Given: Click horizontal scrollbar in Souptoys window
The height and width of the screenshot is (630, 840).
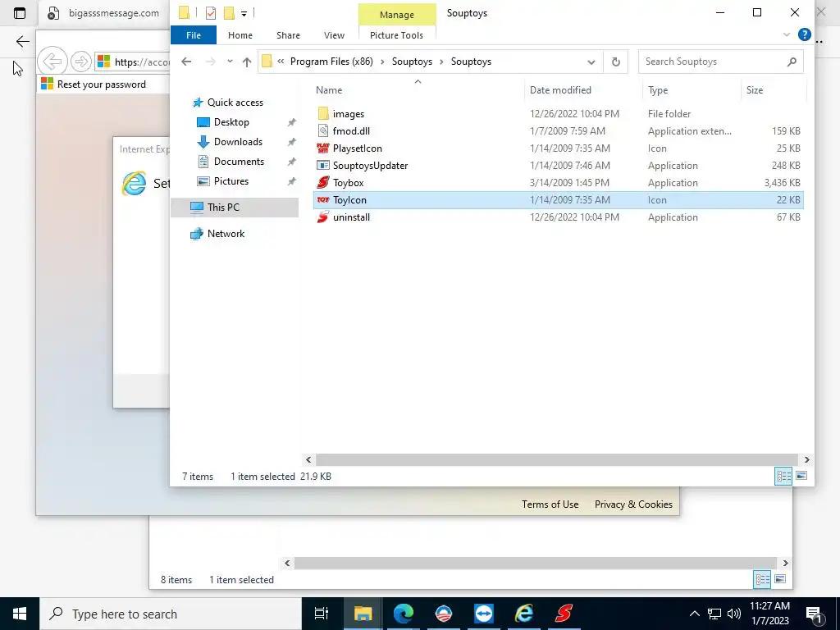Looking at the screenshot, I should click(x=557, y=459).
